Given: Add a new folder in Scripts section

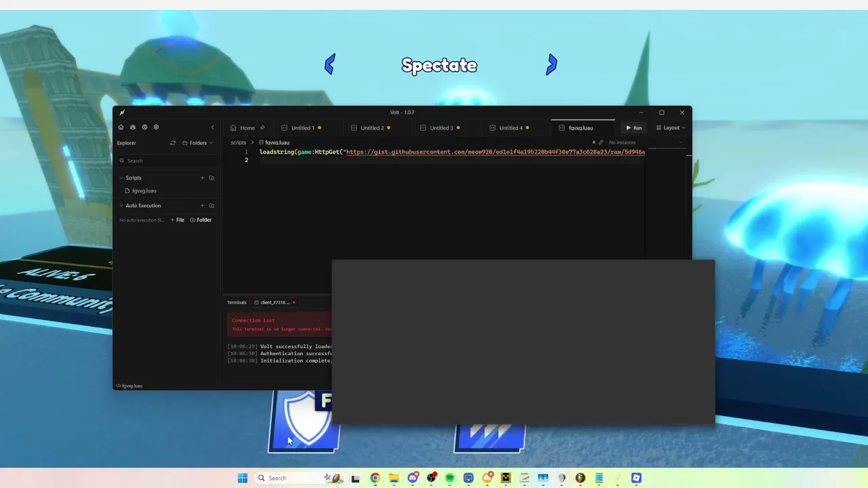Looking at the screenshot, I should click(x=212, y=178).
